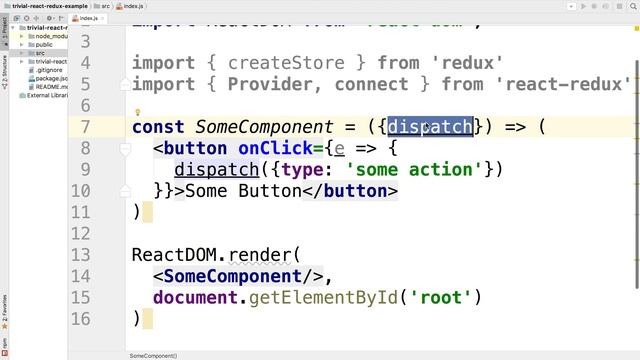The height and width of the screenshot is (360, 640).
Task: Open the run configuration dropdown
Action: click(x=571, y=6)
